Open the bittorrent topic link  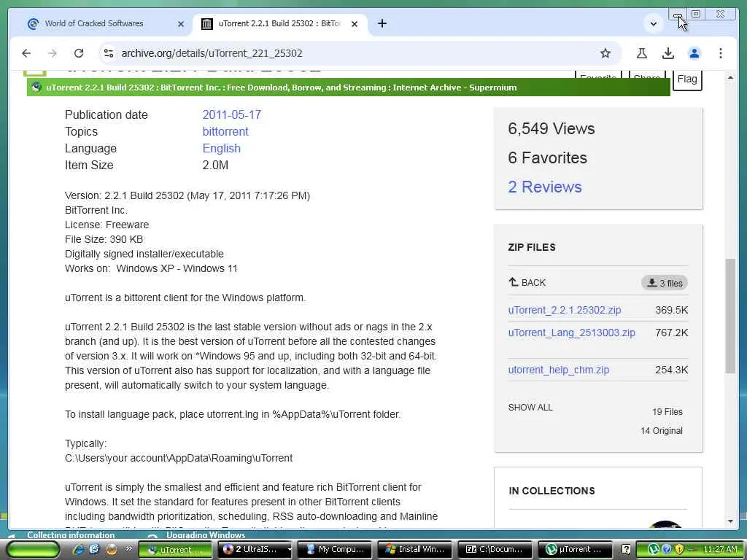tap(225, 131)
